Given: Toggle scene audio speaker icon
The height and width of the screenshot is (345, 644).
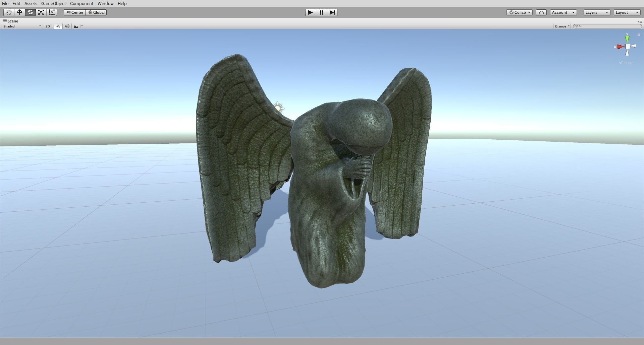Looking at the screenshot, I should [67, 26].
